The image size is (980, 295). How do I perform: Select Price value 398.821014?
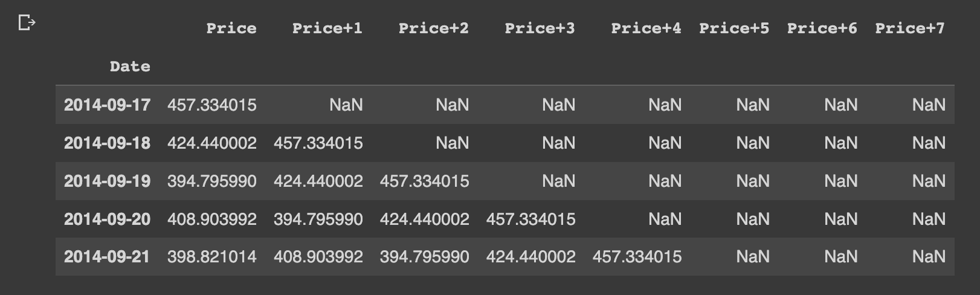point(212,257)
